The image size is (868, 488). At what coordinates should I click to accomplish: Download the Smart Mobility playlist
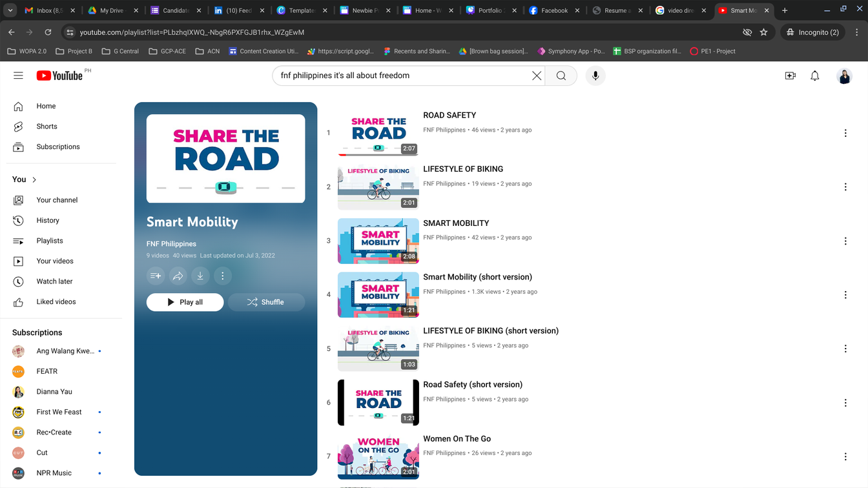(x=200, y=276)
